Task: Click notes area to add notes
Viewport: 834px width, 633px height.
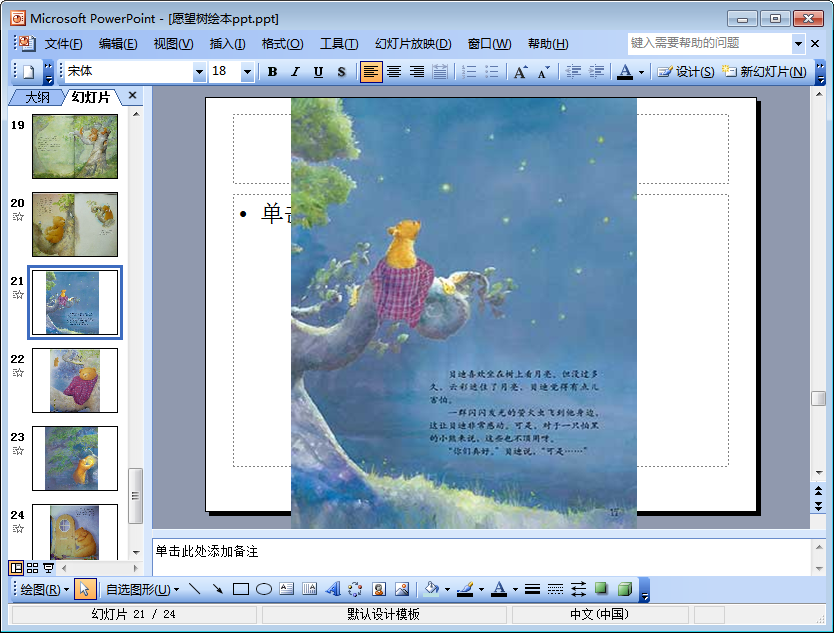Action: (481, 557)
